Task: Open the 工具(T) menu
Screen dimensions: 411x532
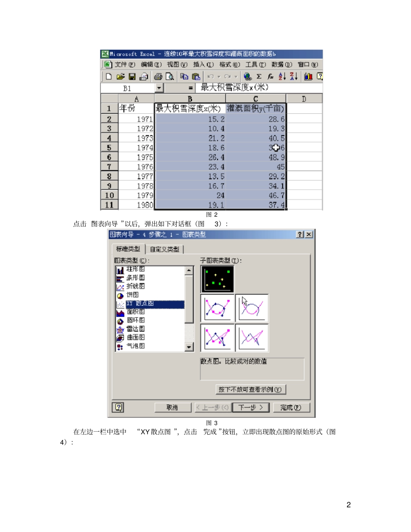Action: [x=256, y=65]
